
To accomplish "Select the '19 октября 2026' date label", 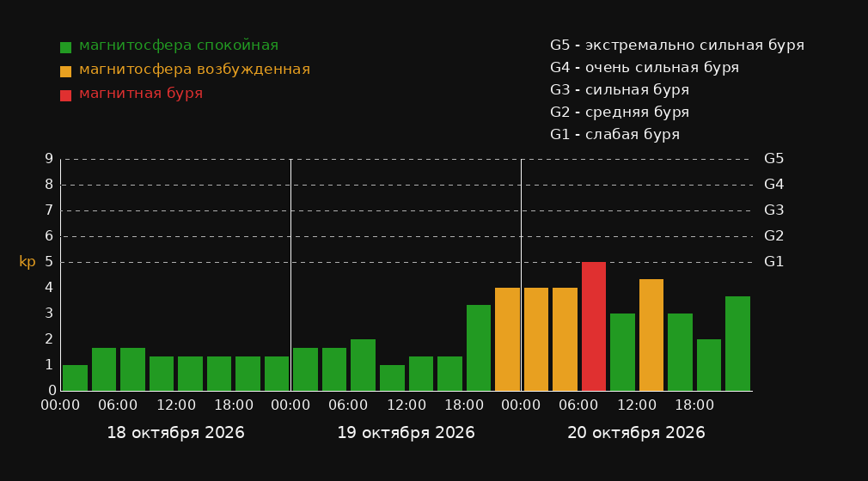I will click(x=406, y=433).
